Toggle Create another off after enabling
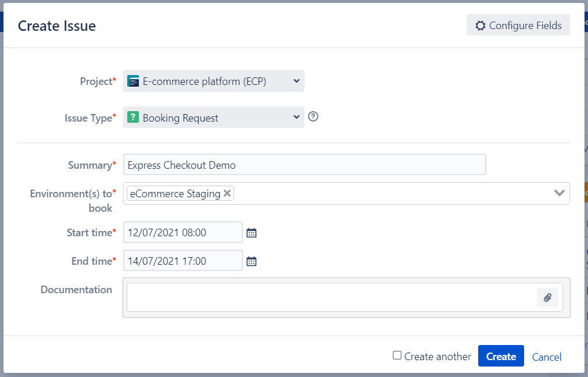Screen dimensions: 588x377 pos(399,355)
